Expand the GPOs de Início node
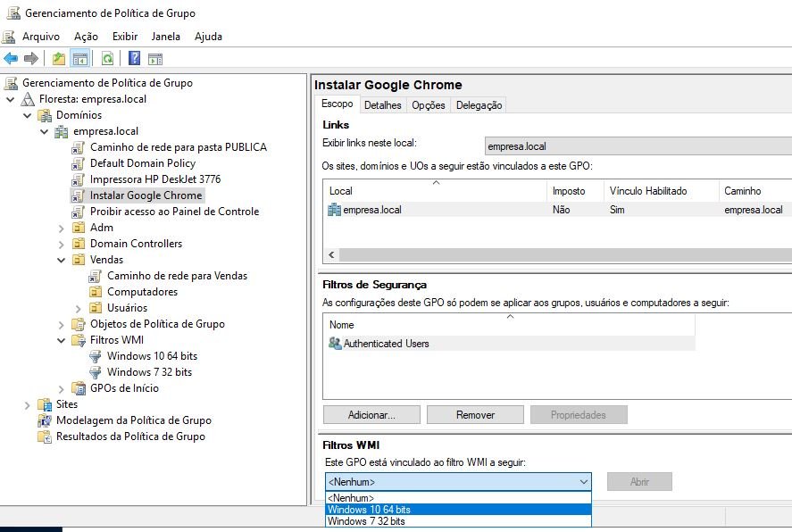 (61, 388)
